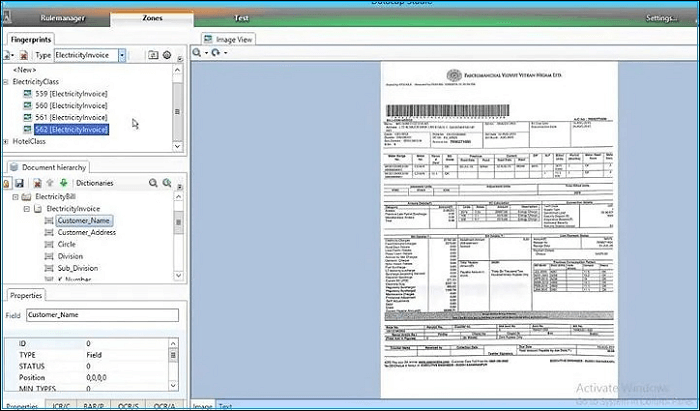This screenshot has height=411, width=700.
Task: Click the save disk icon in Document hierarchy
Action: [19, 183]
